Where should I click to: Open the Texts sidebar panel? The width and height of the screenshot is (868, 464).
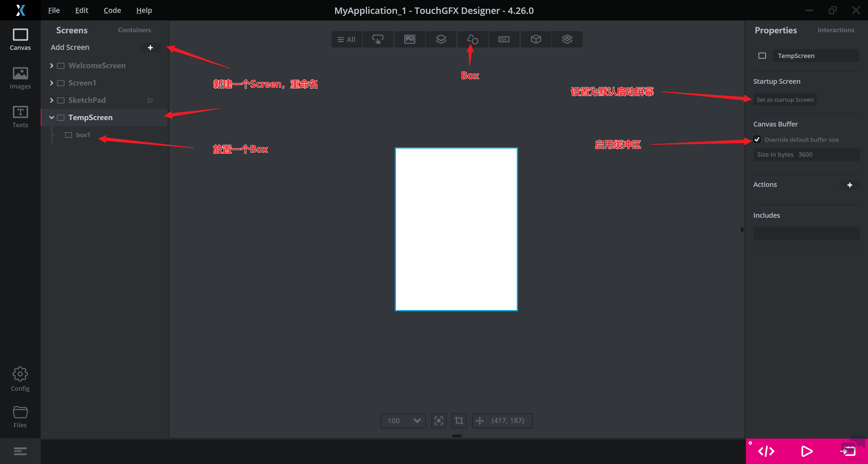point(20,116)
